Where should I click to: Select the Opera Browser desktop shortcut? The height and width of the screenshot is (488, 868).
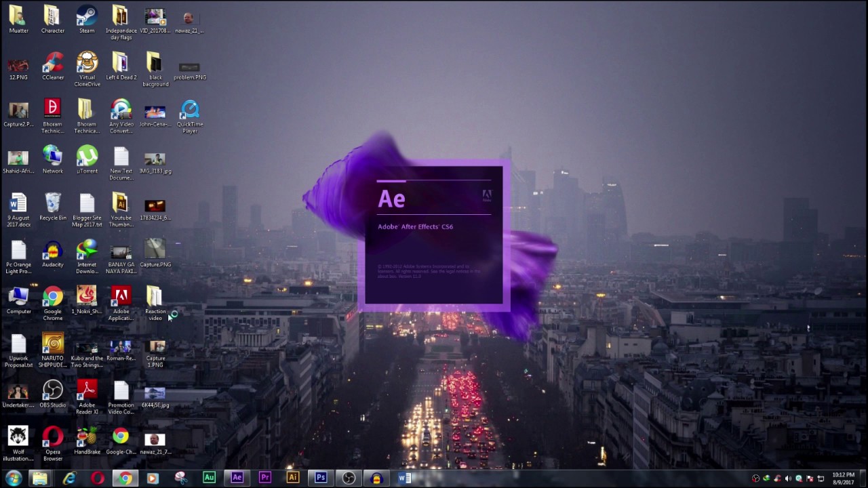(53, 443)
